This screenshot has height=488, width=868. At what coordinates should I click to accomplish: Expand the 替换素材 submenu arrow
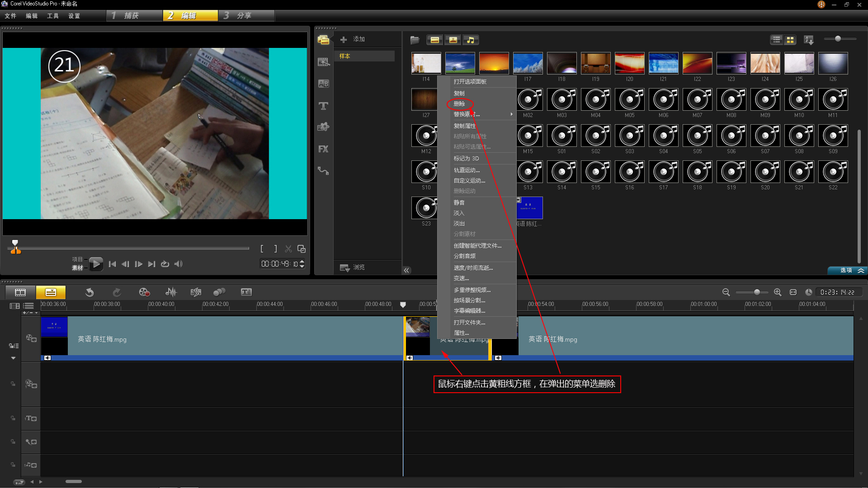pos(511,114)
